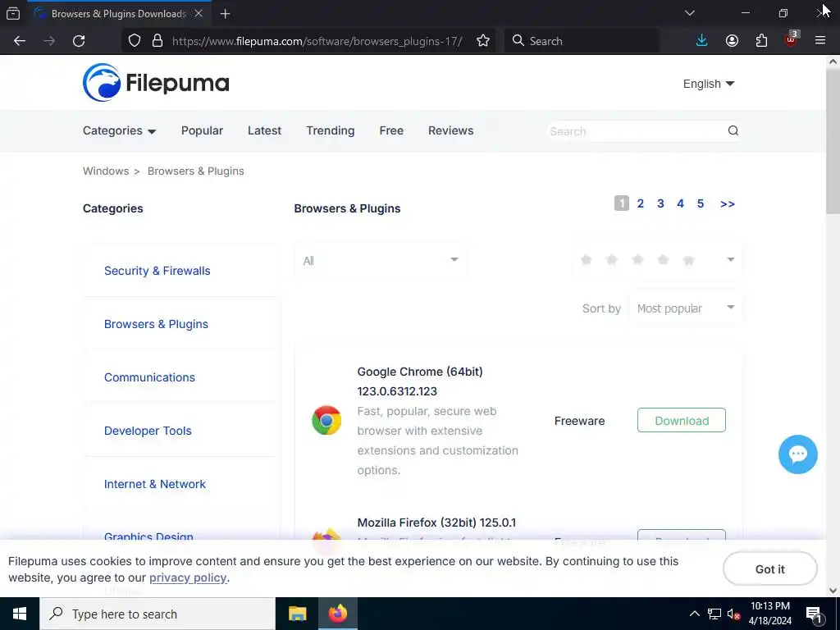Viewport: 840px width, 630px height.
Task: Click the muted volume tray icon
Action: (x=733, y=614)
